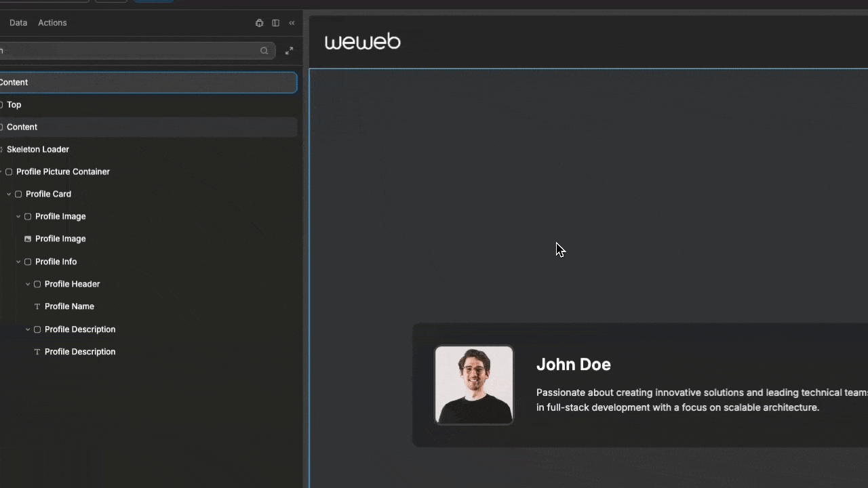Click the debug icon above the layers panel
Image resolution: width=868 pixels, height=488 pixels.
click(x=259, y=22)
